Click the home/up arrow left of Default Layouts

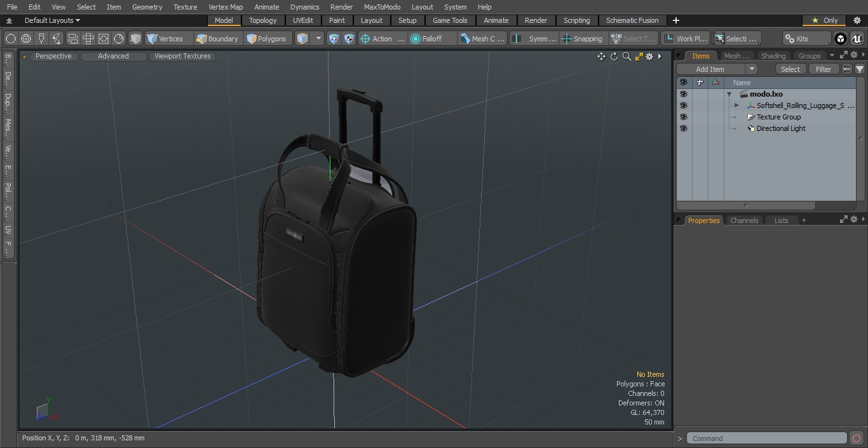tap(9, 20)
